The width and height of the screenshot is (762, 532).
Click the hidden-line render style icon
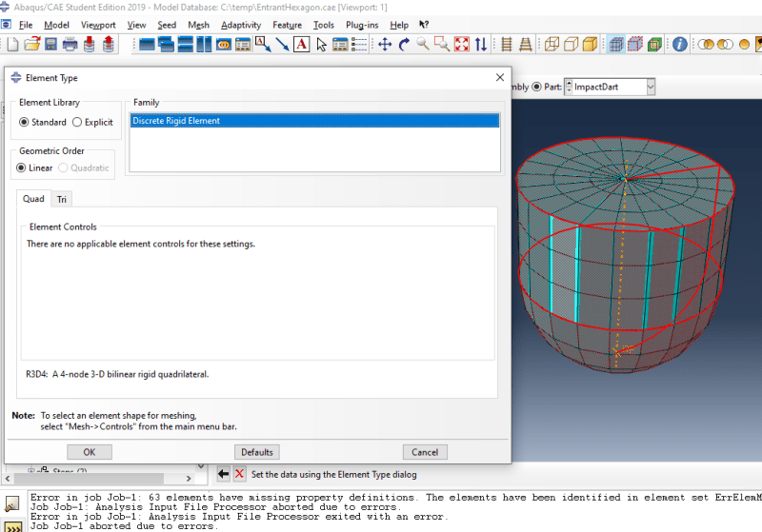(x=571, y=45)
